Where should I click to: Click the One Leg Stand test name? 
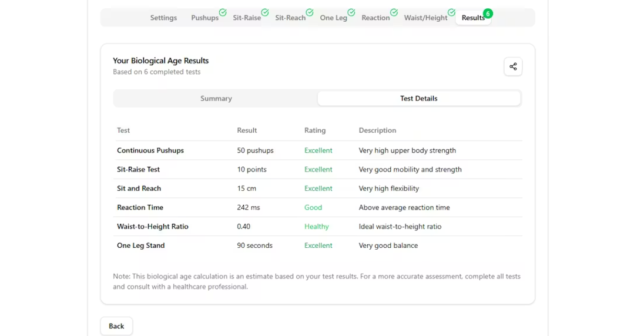click(140, 246)
